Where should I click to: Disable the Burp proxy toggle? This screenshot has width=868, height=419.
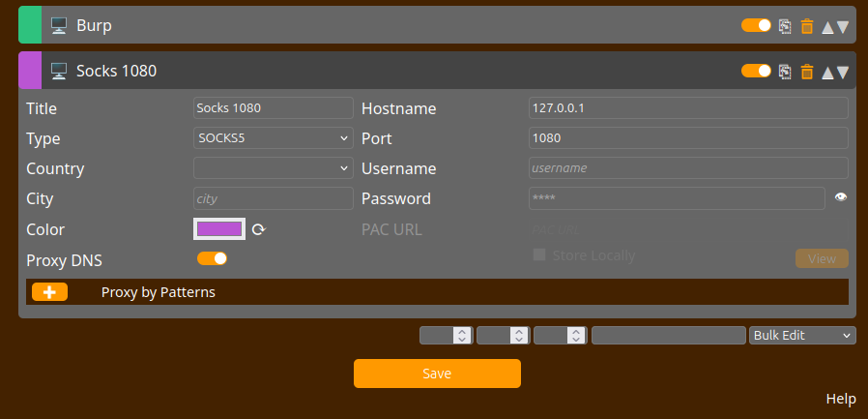[x=756, y=25]
